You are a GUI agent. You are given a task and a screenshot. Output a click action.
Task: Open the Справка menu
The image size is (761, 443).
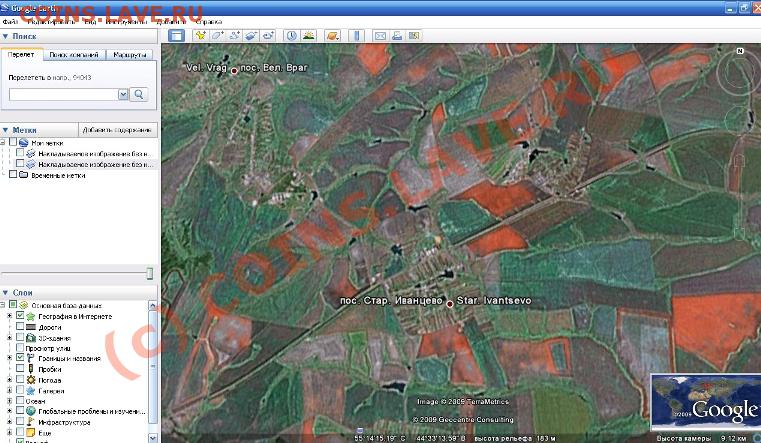click(x=209, y=22)
